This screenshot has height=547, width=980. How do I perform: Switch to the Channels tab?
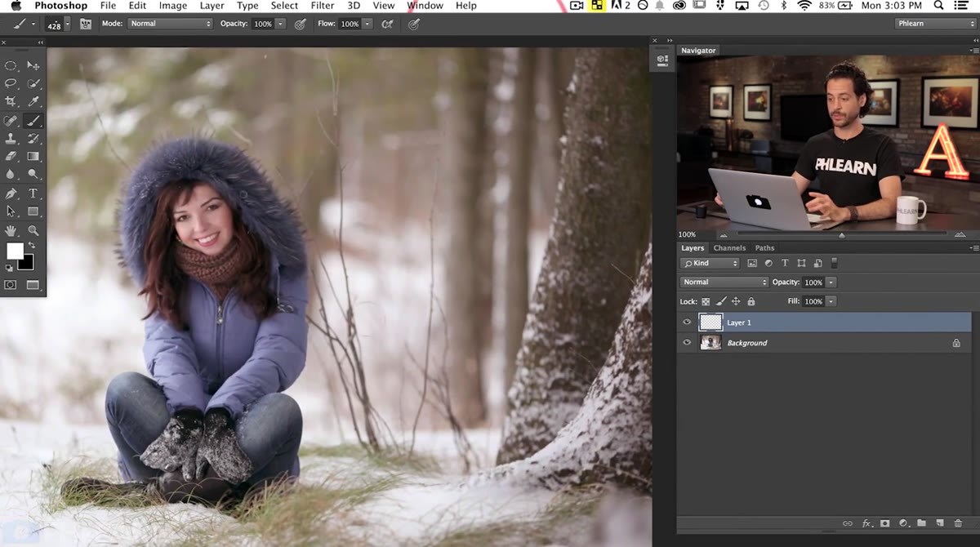tap(729, 248)
